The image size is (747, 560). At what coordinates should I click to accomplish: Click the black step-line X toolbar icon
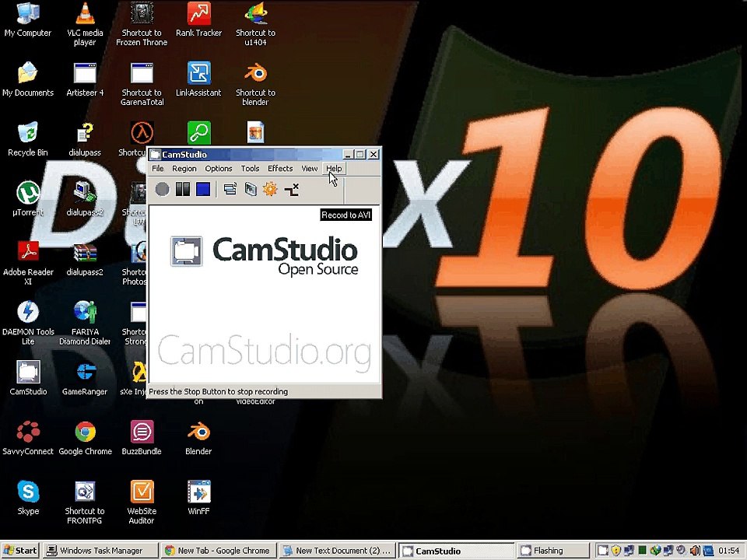(292, 189)
